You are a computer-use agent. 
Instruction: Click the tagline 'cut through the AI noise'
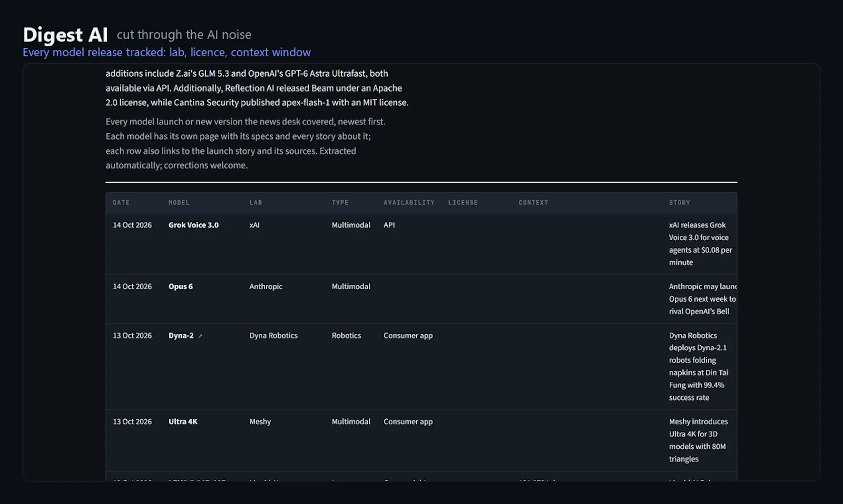184,35
